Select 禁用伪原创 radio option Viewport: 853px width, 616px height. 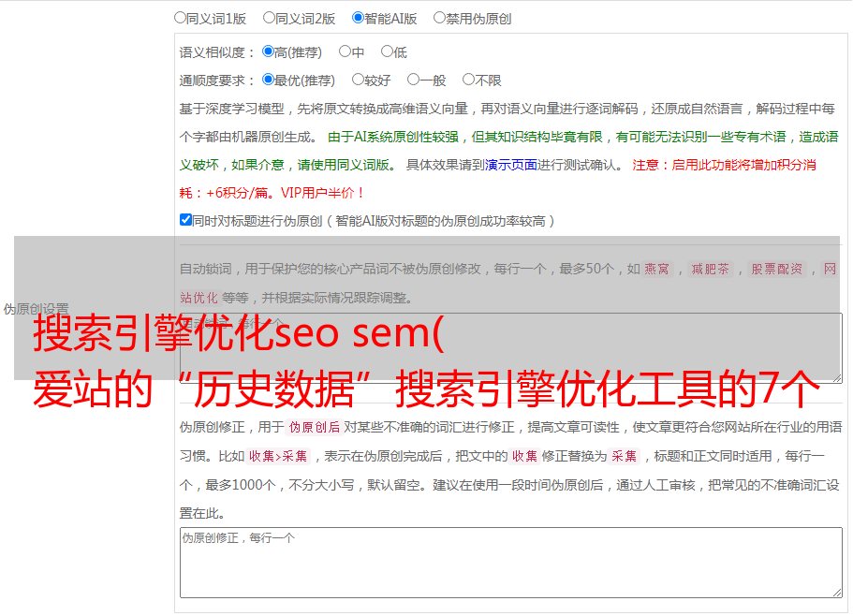(x=439, y=18)
